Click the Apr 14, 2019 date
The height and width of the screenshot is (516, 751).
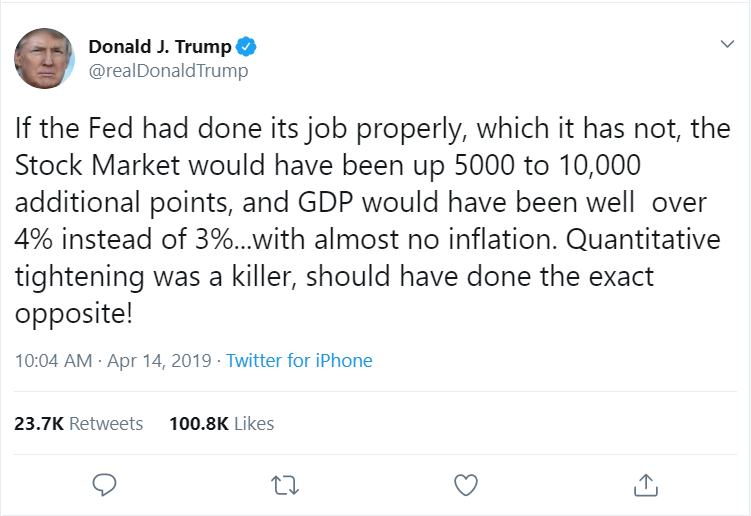[159, 361]
